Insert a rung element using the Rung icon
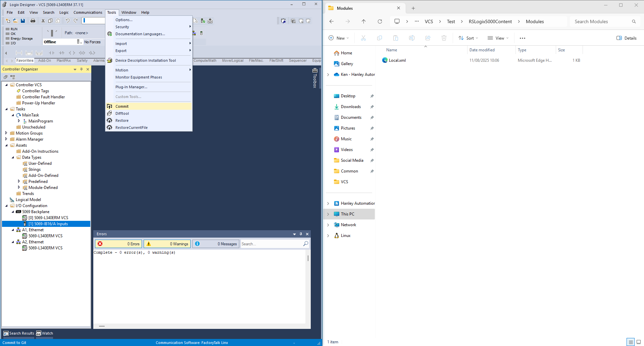The height and width of the screenshot is (346, 644). coord(19,53)
